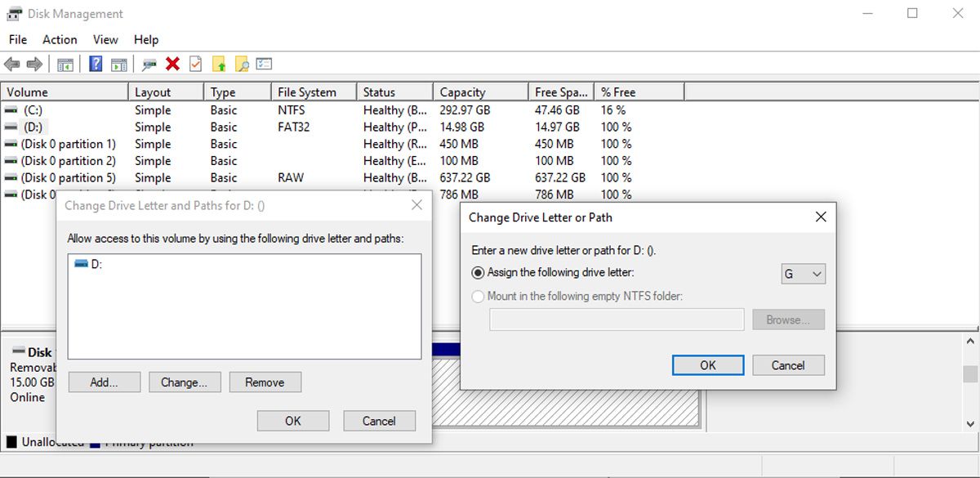Click the Add button
The image size is (980, 478).
pos(104,382)
